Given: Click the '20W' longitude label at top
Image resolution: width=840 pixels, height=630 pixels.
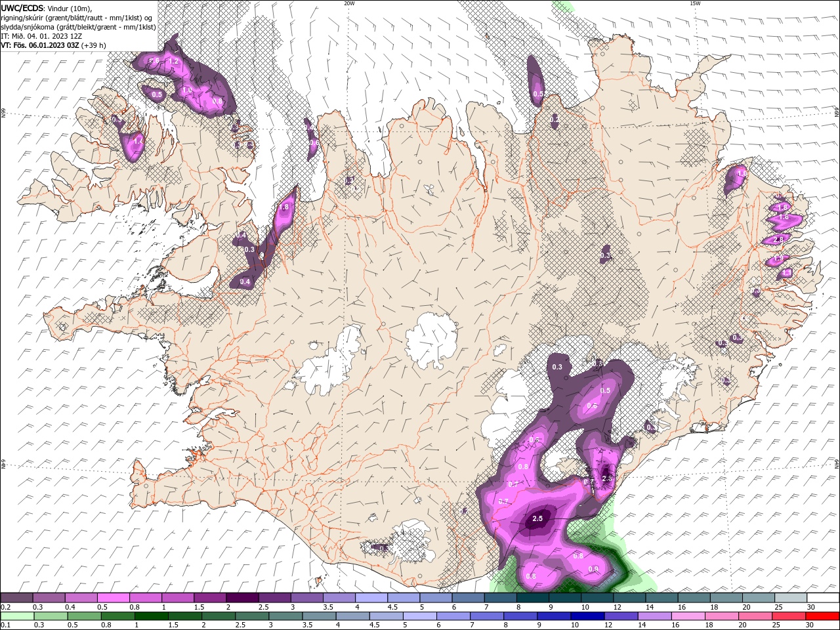Looking at the screenshot, I should [x=349, y=3].
